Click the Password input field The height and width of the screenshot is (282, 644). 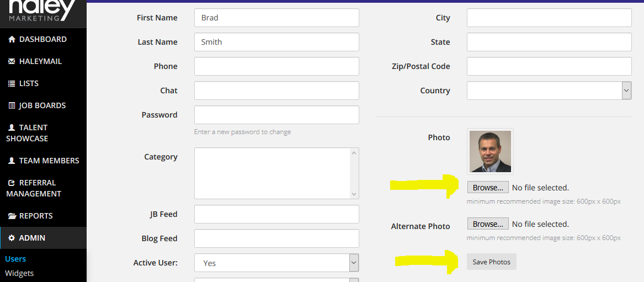(277, 115)
